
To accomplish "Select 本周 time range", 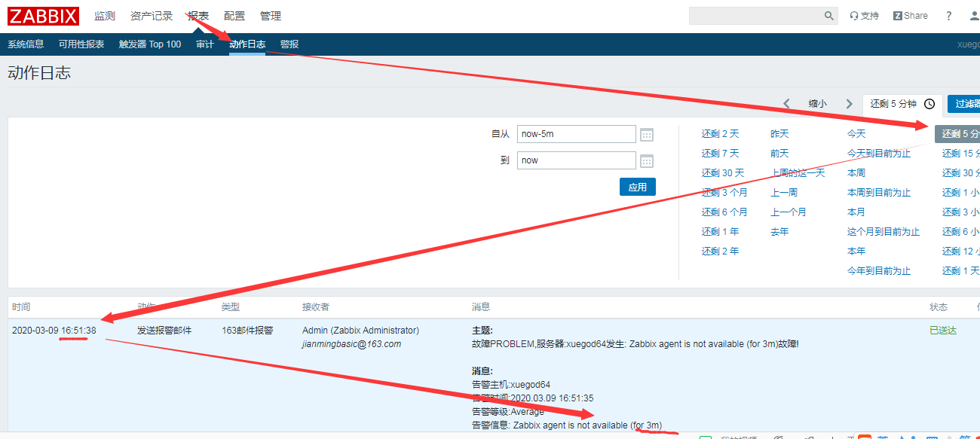I will point(856,173).
